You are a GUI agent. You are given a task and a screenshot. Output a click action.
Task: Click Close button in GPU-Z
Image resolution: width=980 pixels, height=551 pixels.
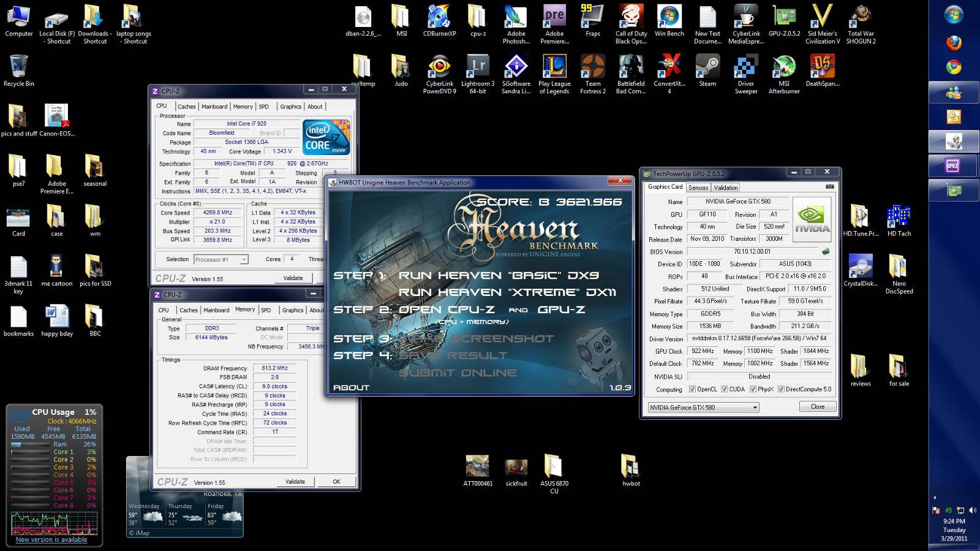pos(818,406)
